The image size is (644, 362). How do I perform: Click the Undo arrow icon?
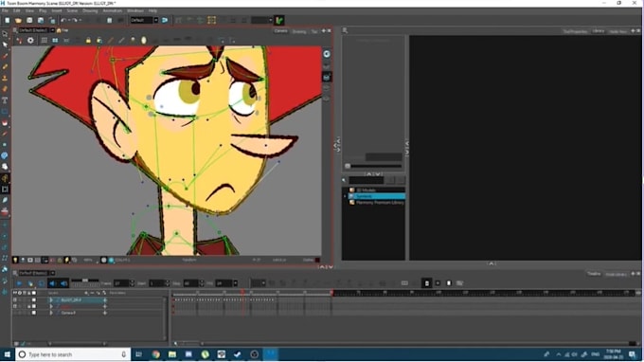coord(63,20)
